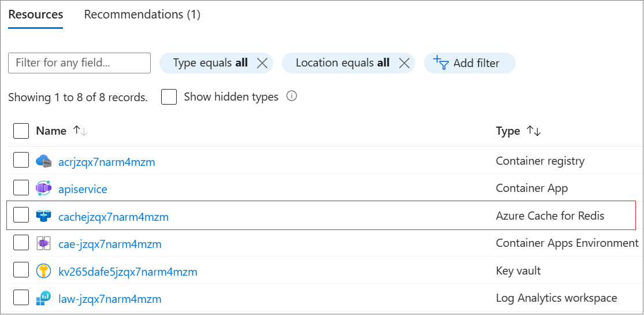Click the Log Analytics workspace icon
This screenshot has height=315, width=644.
click(x=44, y=298)
